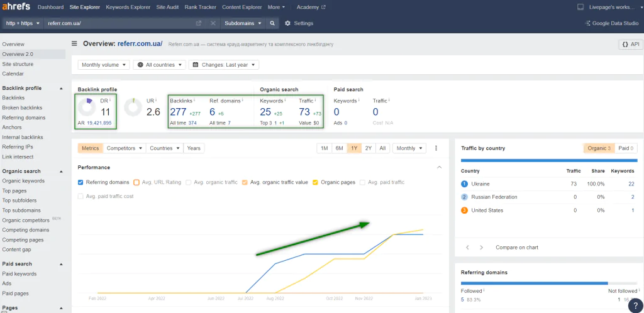644x313 pixels.
Task: Toggle Avg. organic traffic value checkbox
Action: coord(245,182)
